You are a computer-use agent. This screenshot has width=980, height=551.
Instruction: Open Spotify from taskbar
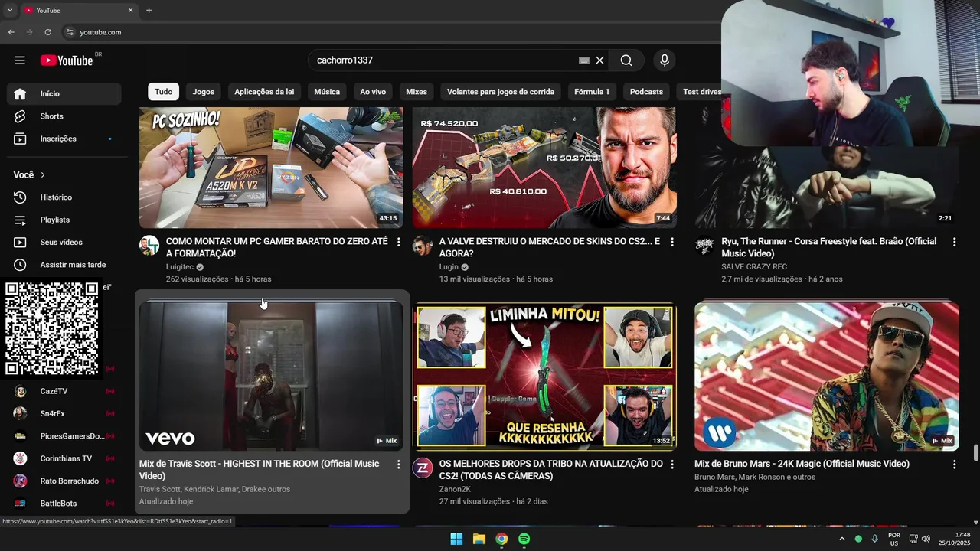pos(524,539)
